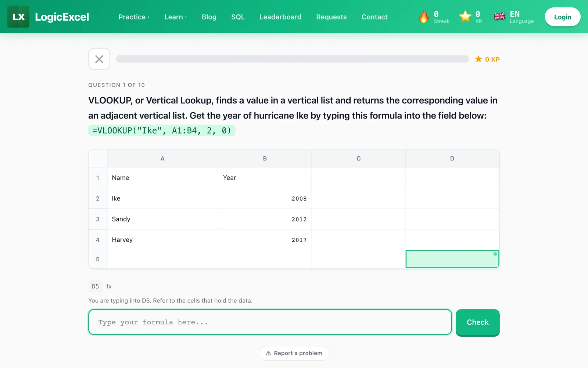Screen dimensions: 588x368
Task: Click the flame streak icon
Action: (x=424, y=17)
